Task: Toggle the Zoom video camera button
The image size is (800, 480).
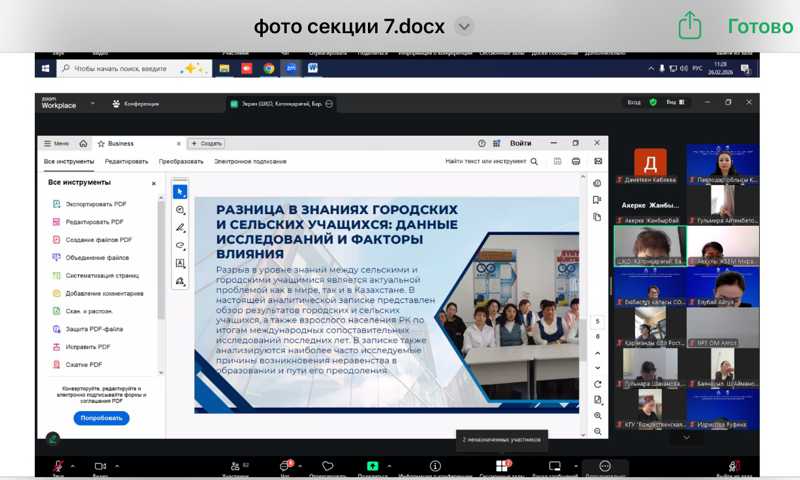Action: (x=100, y=466)
